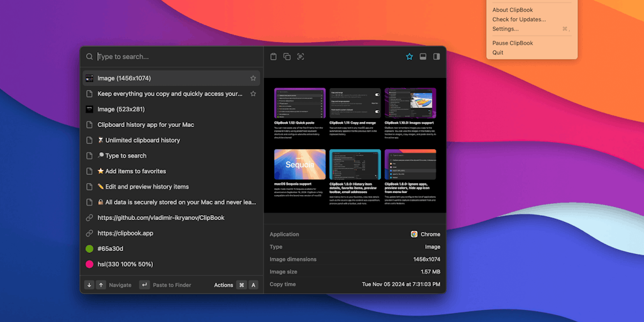Click ClipBook 1.11 Copy and merge thumbnail

point(355,103)
